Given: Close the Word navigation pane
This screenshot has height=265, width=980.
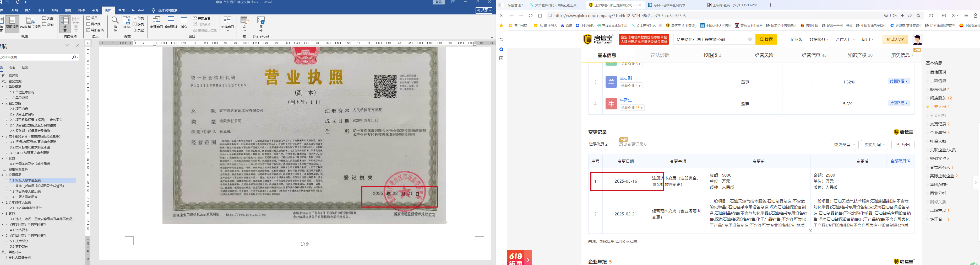Looking at the screenshot, I should click(78, 46).
